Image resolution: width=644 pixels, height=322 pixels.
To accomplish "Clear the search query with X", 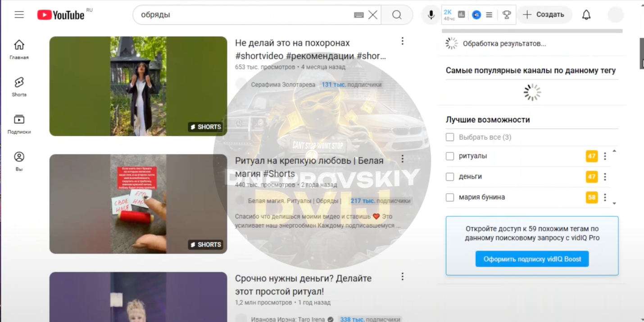I will [x=373, y=15].
